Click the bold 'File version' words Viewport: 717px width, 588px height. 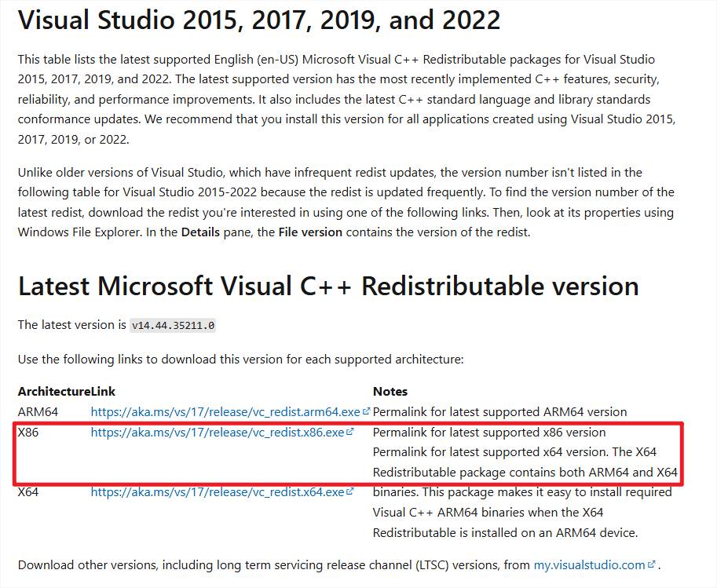(x=310, y=232)
